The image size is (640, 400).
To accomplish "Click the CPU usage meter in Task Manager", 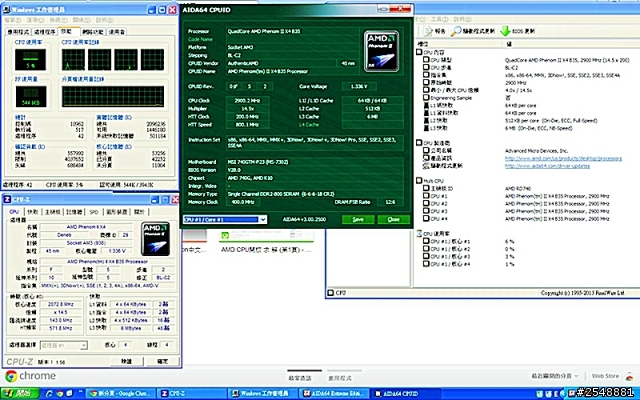I will (31, 60).
